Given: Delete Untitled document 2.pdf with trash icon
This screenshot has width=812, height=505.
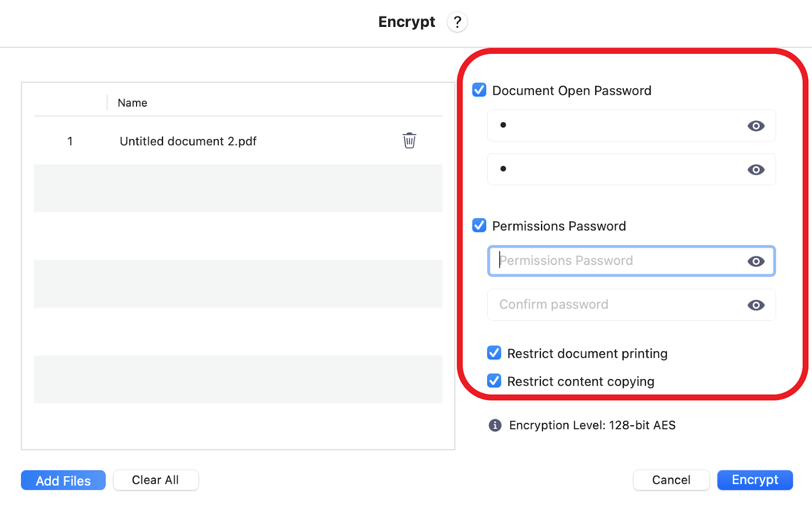Looking at the screenshot, I should 409,141.
